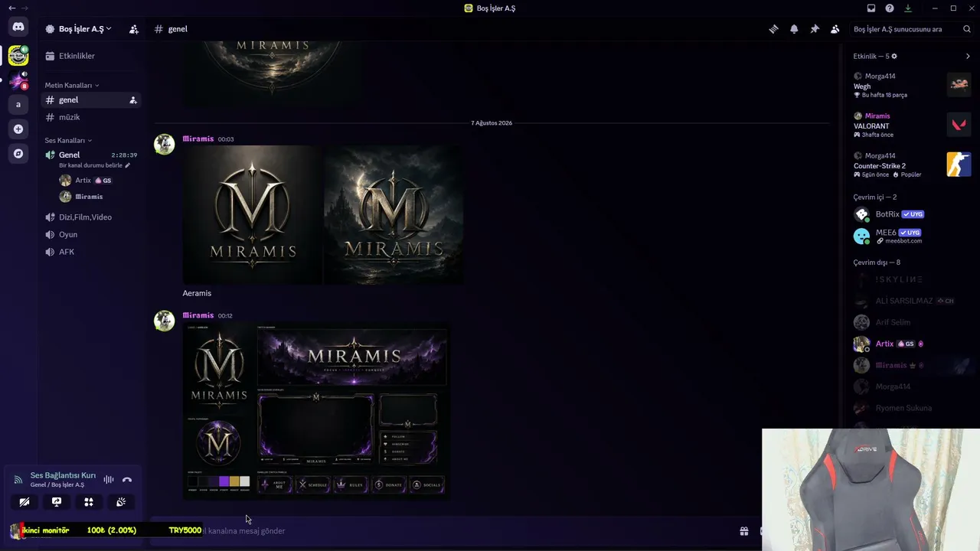This screenshot has width=980, height=551.
Task: Open the Miramis stream branding kit image
Action: tap(315, 410)
